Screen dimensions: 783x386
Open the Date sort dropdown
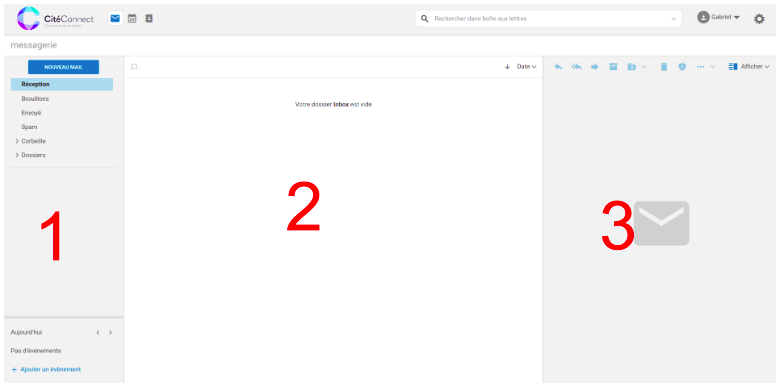526,67
